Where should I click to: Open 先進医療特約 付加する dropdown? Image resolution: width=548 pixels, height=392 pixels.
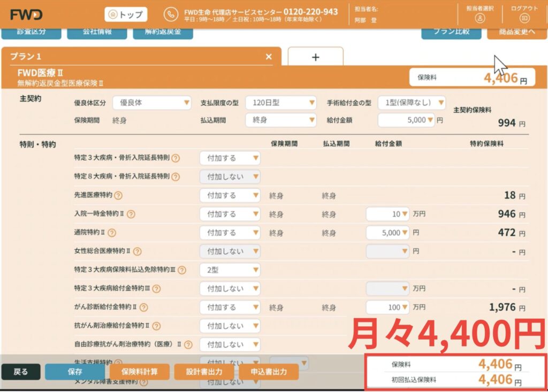point(230,196)
